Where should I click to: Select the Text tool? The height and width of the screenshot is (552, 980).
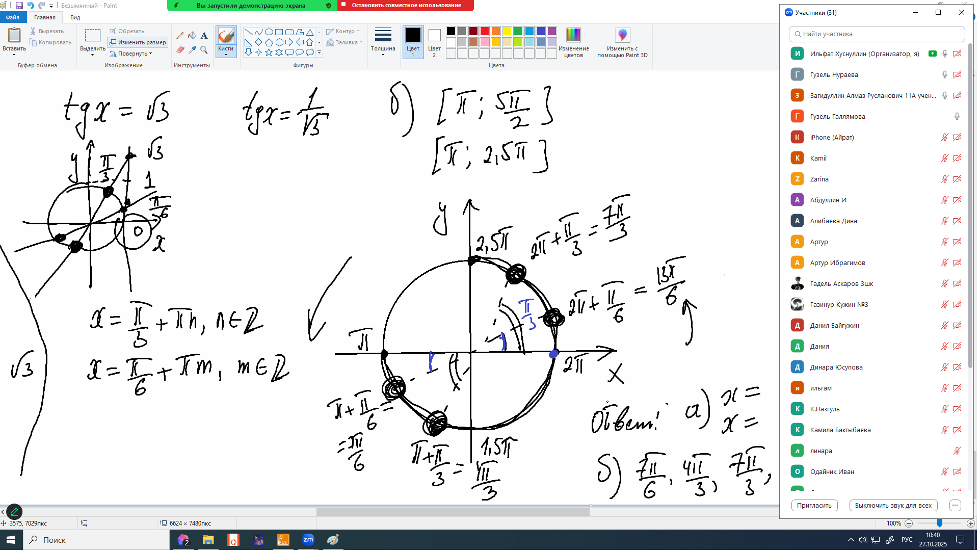pyautogui.click(x=204, y=36)
